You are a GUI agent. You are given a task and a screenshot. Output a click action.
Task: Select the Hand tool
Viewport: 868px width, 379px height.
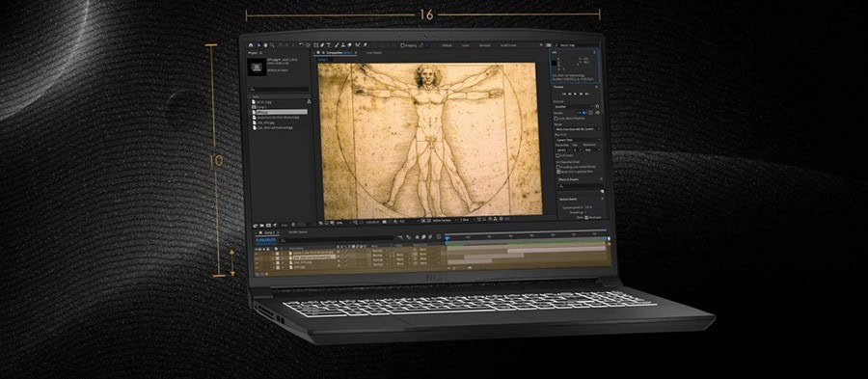point(266,44)
